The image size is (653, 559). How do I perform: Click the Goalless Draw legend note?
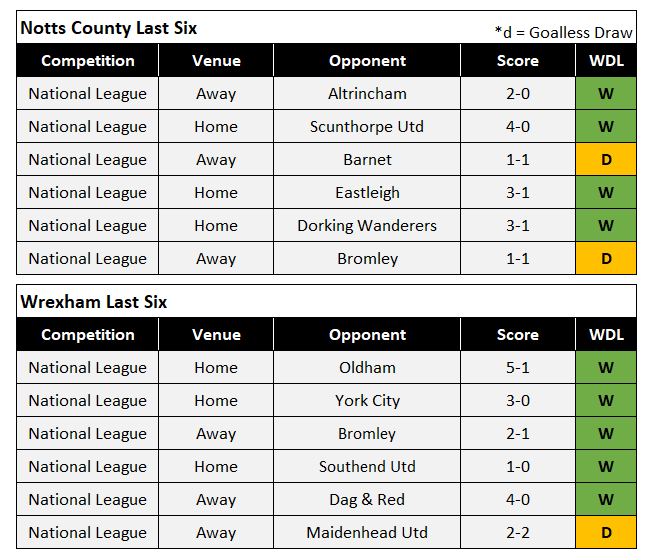tap(563, 32)
